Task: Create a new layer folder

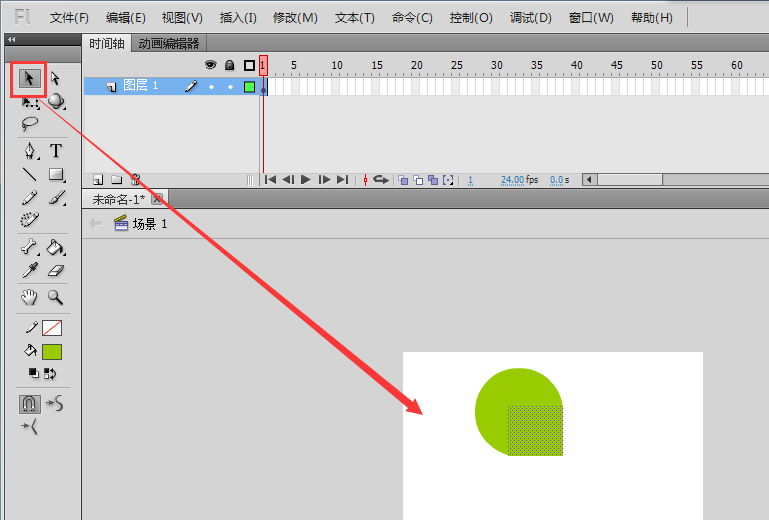Action: pyautogui.click(x=116, y=180)
